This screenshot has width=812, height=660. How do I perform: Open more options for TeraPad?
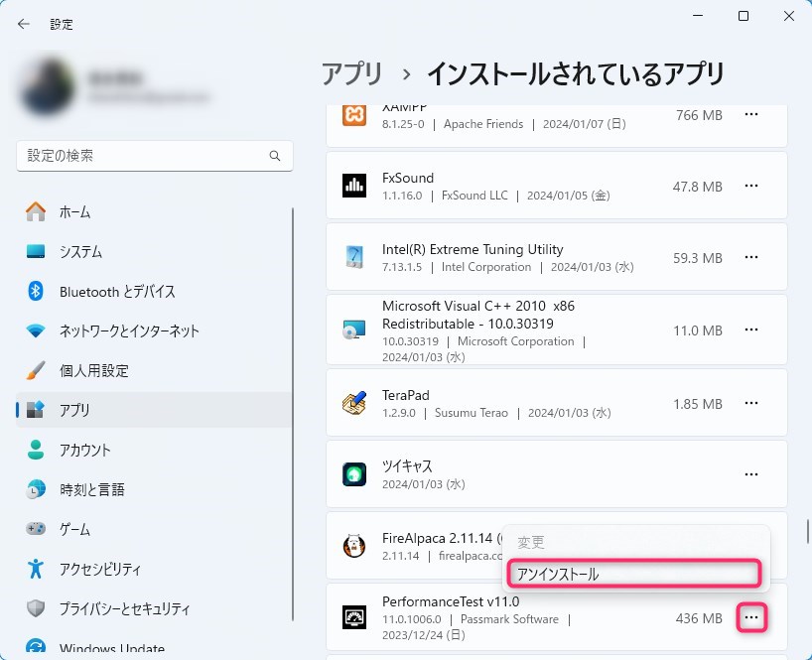coord(751,403)
